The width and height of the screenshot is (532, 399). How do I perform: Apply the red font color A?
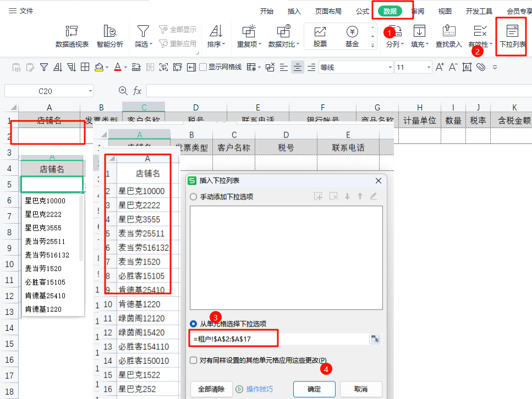coord(118,67)
